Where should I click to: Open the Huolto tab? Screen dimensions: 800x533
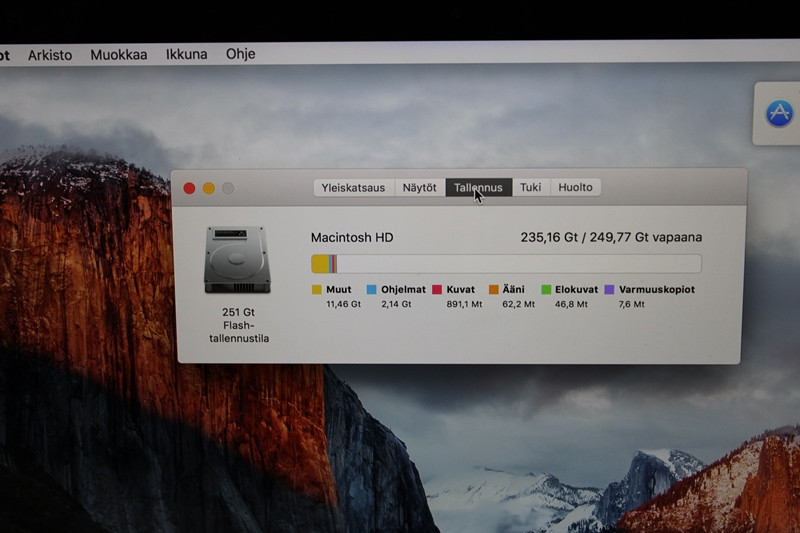coord(576,187)
